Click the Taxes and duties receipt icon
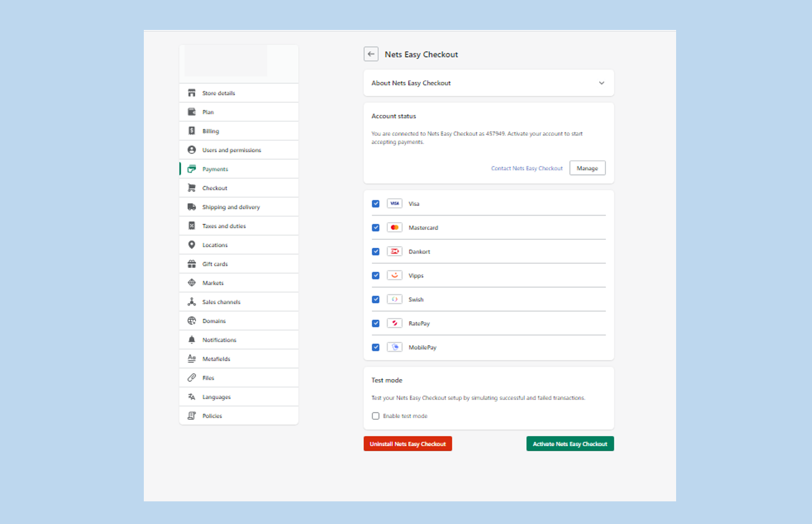 click(x=192, y=226)
